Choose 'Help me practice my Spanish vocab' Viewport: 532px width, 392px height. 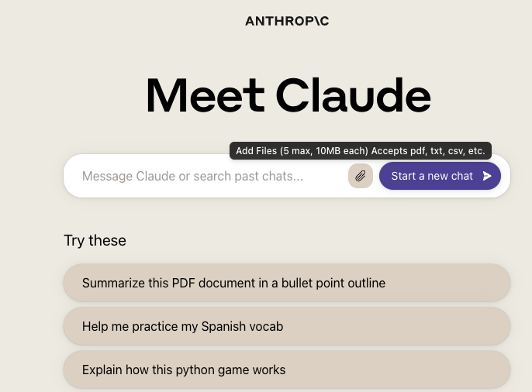(287, 326)
